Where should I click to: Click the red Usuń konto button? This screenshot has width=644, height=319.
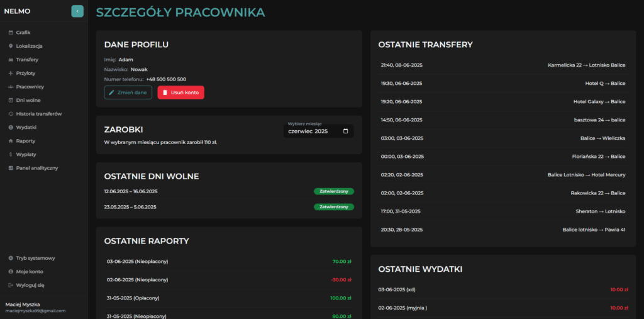point(180,92)
